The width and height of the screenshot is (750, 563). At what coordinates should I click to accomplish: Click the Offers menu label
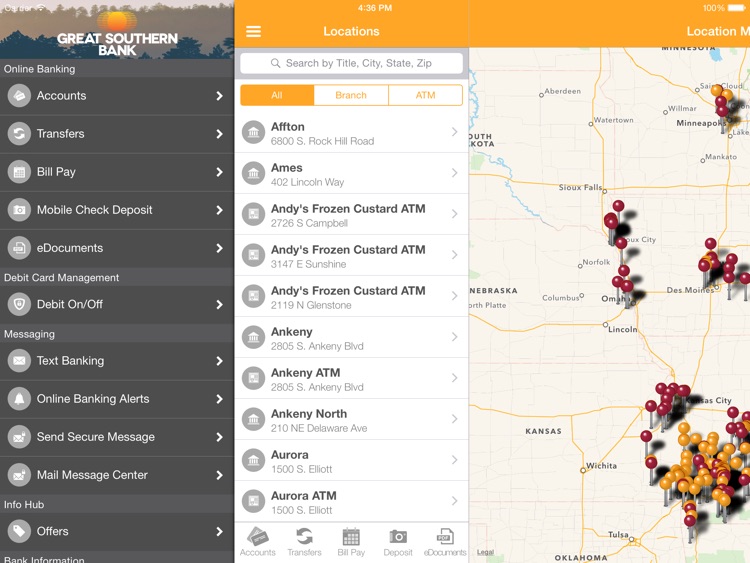[53, 531]
